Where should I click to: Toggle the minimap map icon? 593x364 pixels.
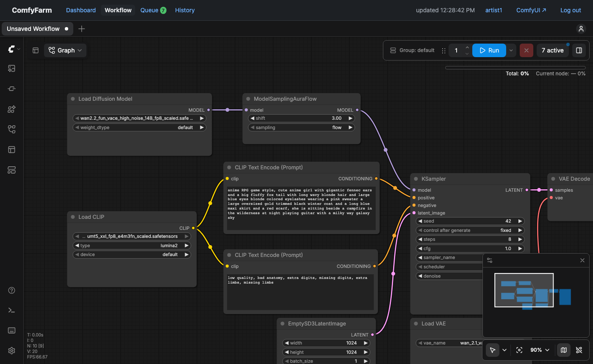564,350
